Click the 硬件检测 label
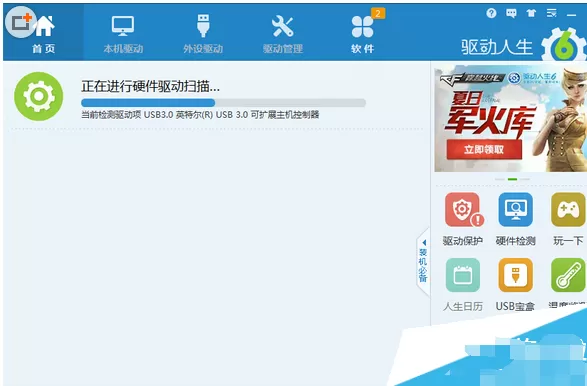 pyautogui.click(x=515, y=241)
